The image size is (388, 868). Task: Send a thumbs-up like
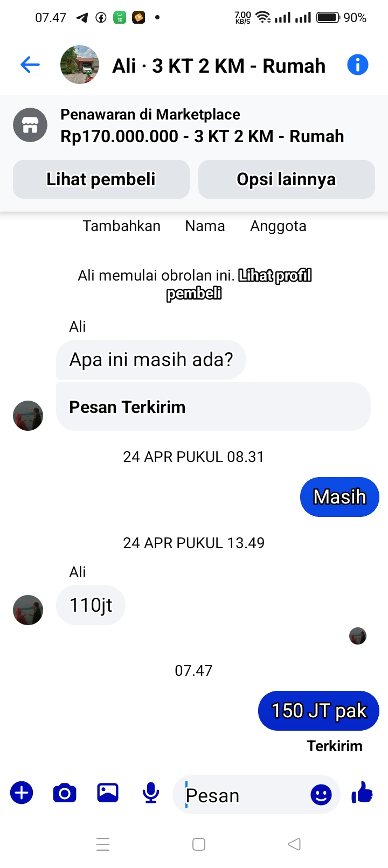click(362, 793)
